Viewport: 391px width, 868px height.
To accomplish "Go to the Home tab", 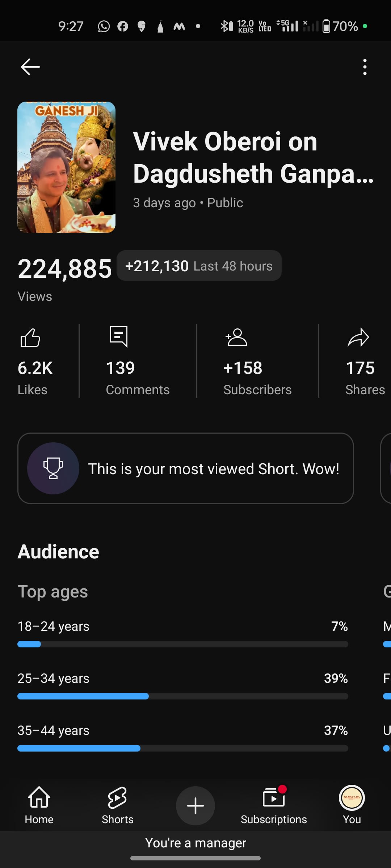I will [x=39, y=805].
